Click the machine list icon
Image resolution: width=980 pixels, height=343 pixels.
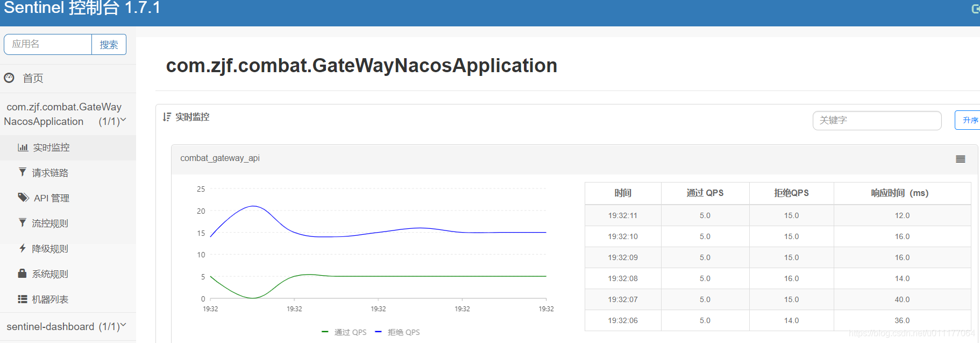point(23,299)
